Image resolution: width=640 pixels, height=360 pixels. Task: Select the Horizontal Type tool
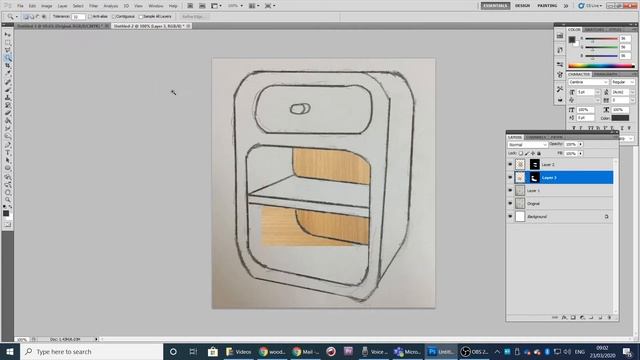click(x=7, y=152)
